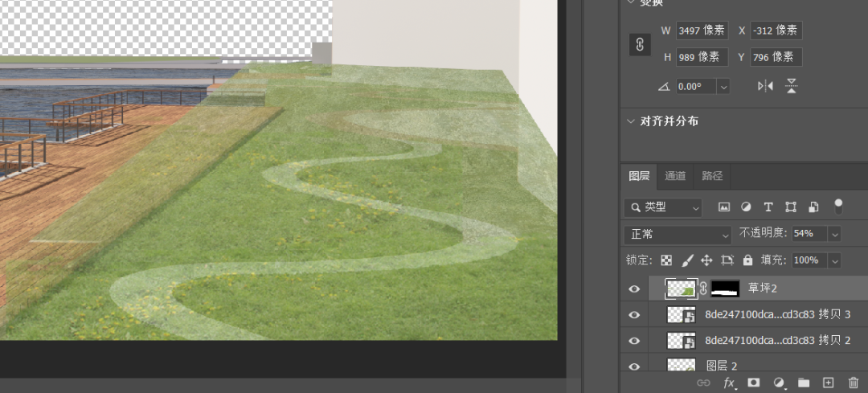The image size is (868, 393).
Task: Click the lock all padlock icon
Action: (748, 260)
